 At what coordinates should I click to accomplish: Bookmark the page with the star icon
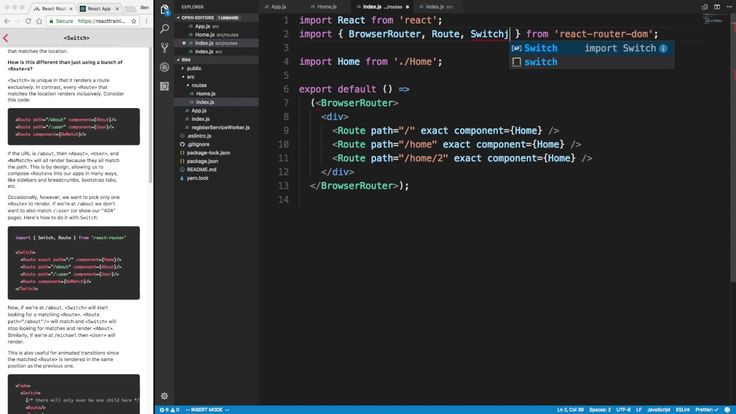(x=134, y=21)
